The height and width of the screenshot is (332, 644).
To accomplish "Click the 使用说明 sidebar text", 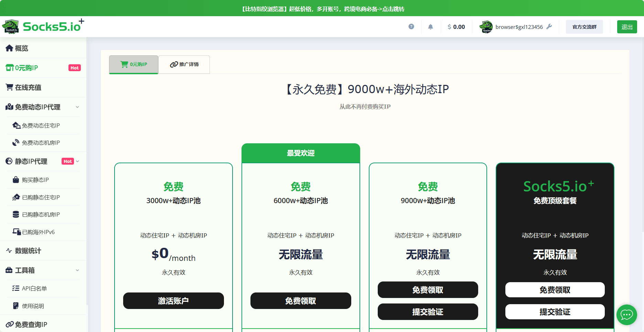I will point(33,306).
